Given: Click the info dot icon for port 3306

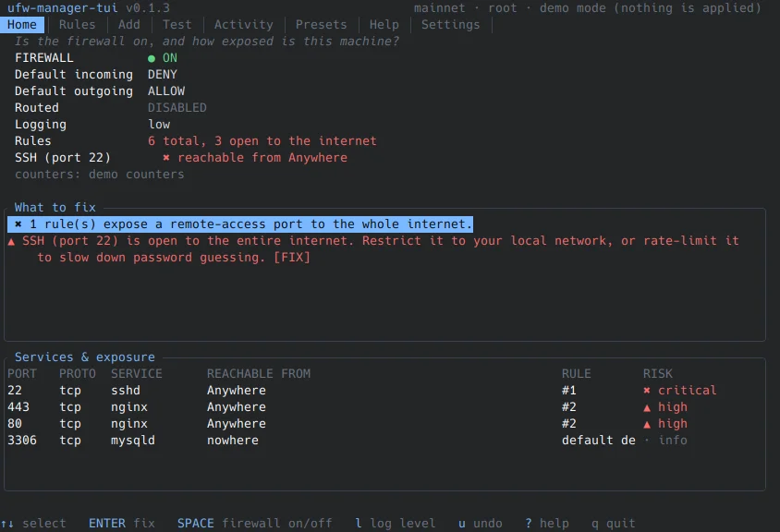Looking at the screenshot, I should 647,441.
